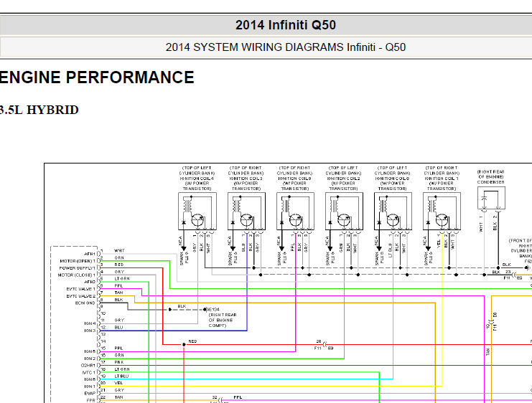Image resolution: width=532 pixels, height=403 pixels.
Task: Click the 'IGN 5' ECM pin label
Action: (90, 351)
